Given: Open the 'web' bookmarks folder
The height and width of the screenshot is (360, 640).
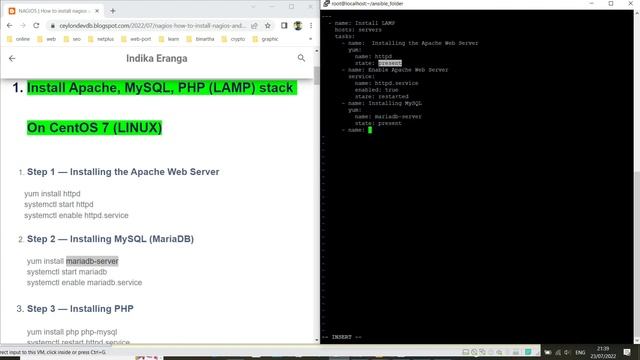Looking at the screenshot, I should point(47,39).
